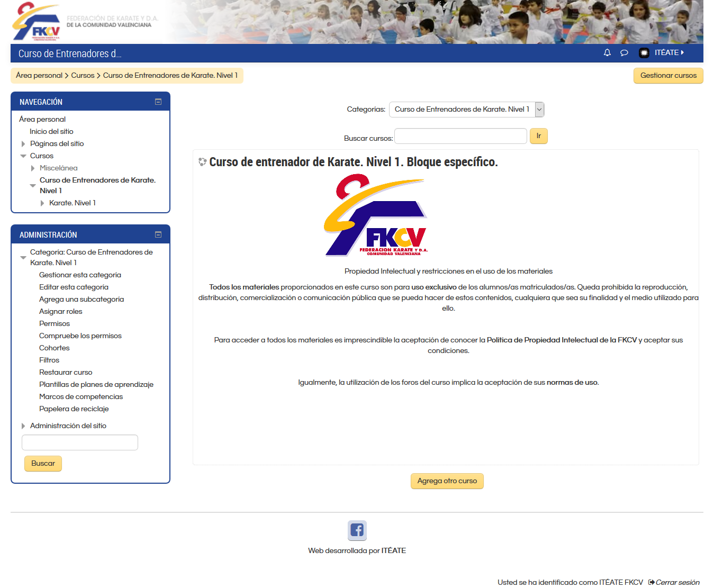Open Editar esta categoría
Image resolution: width=714 pixels, height=588 pixels.
(x=74, y=287)
